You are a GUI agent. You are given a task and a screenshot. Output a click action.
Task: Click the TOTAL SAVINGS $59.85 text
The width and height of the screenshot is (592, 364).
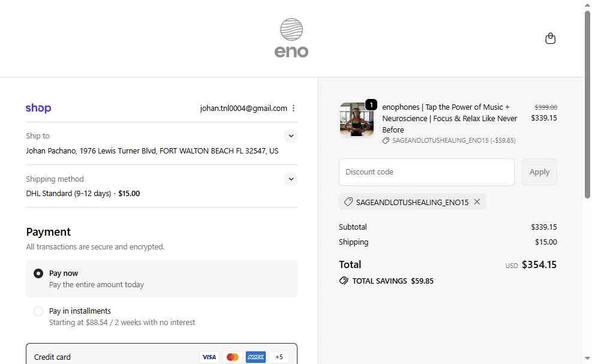click(393, 281)
